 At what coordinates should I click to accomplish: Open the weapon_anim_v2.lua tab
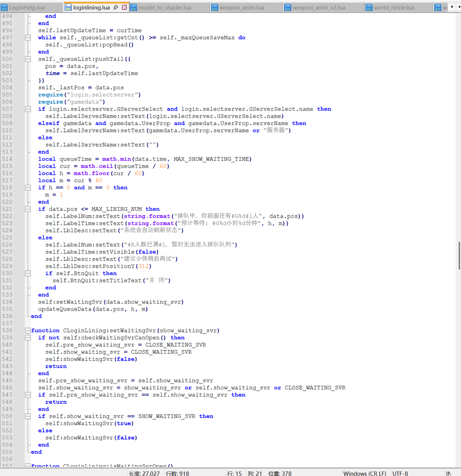(323, 8)
